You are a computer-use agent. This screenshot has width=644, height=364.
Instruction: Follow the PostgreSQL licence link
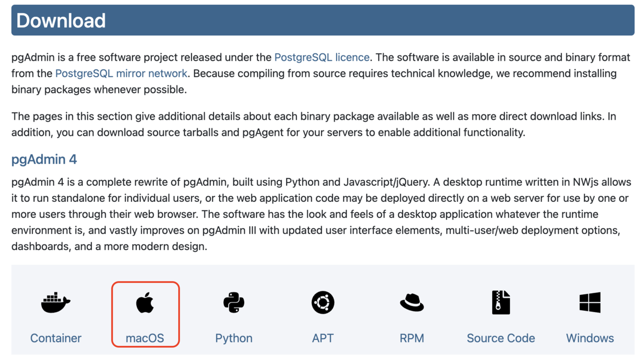(x=322, y=57)
